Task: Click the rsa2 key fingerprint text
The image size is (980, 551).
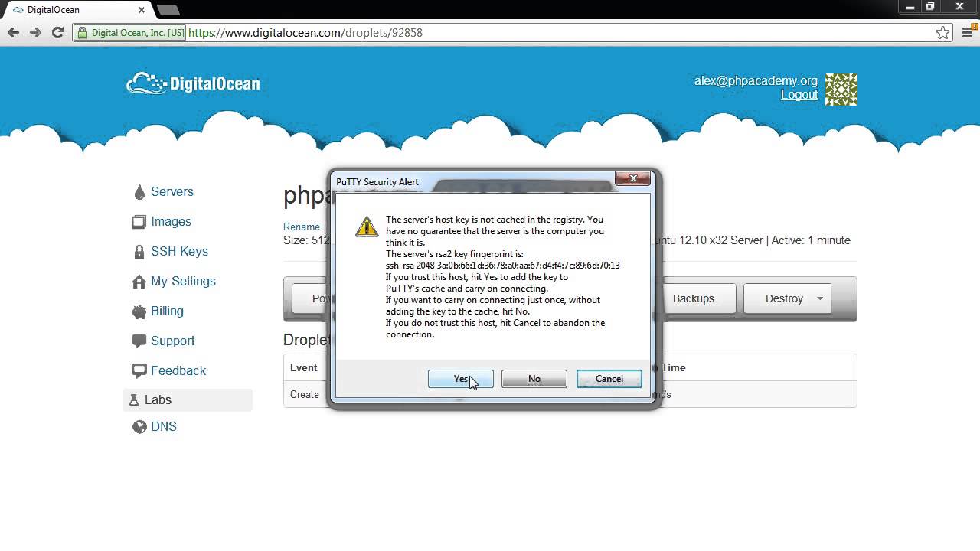Action: (x=503, y=266)
